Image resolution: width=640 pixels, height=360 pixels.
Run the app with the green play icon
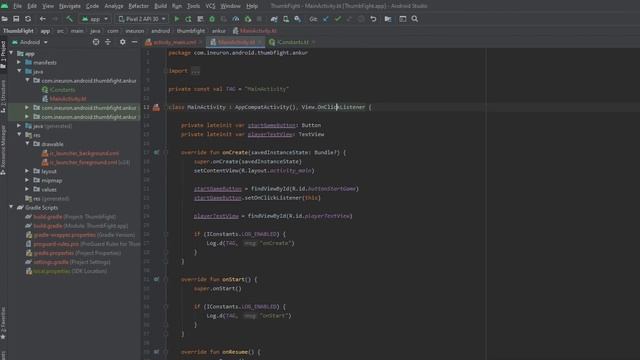(x=177, y=19)
